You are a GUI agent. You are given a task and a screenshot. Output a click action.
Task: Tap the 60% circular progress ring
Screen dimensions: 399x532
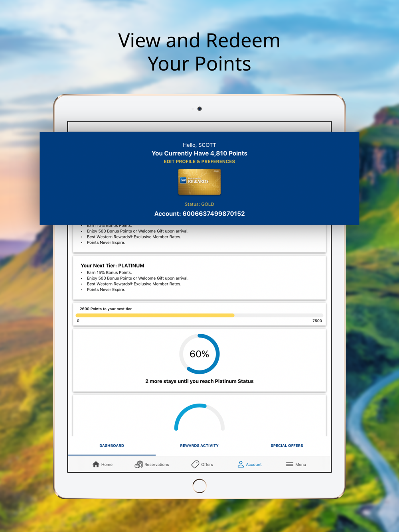tap(199, 354)
